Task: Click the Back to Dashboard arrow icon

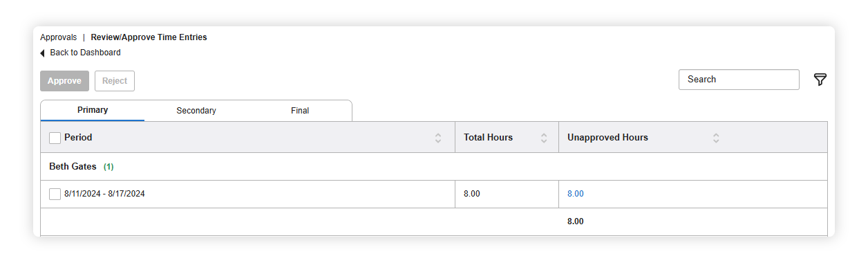Action: pyautogui.click(x=42, y=53)
